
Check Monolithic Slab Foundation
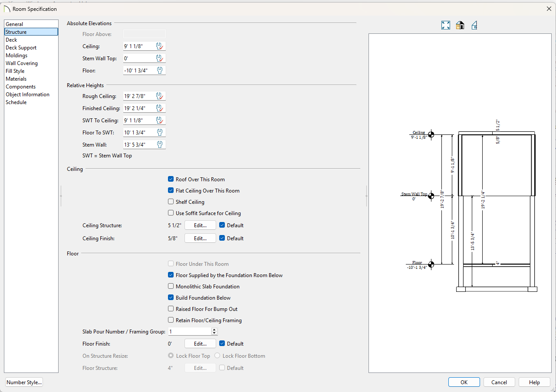[171, 287]
